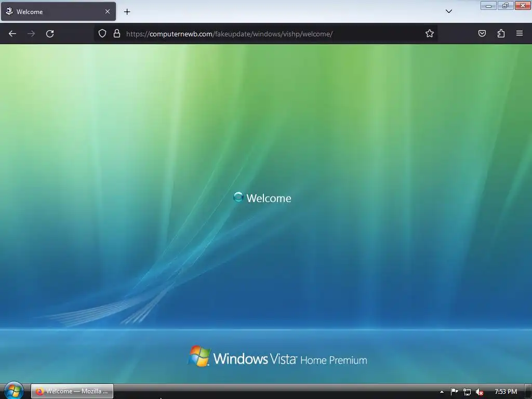The width and height of the screenshot is (532, 399).
Task: Close the Welcome tab
Action: click(108, 11)
